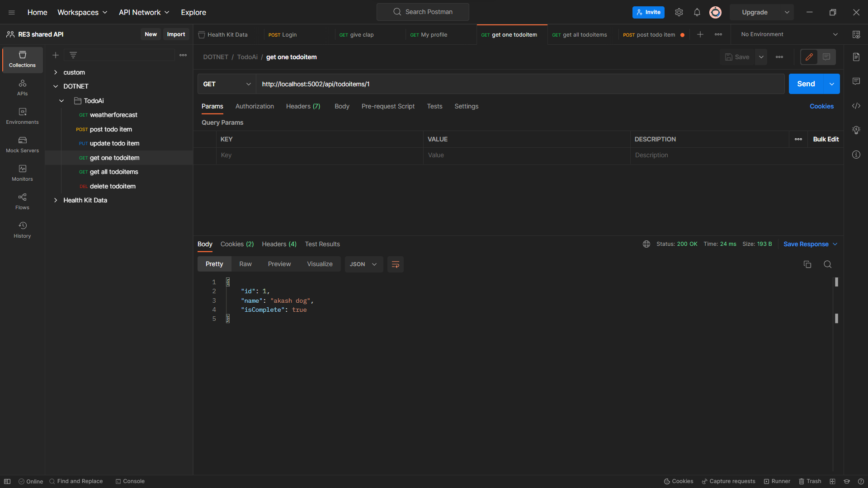Open the No Environment selector
This screenshot has height=488, width=868.
point(787,34)
